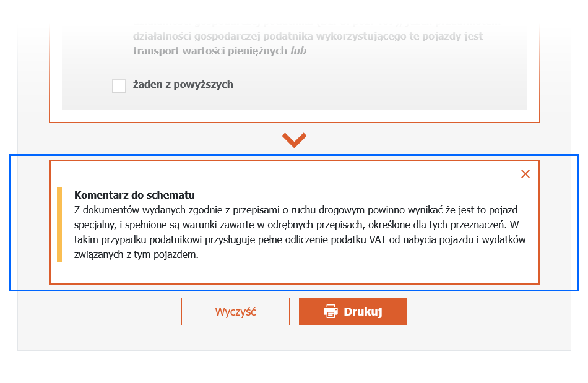The height and width of the screenshot is (383, 588).
Task: Click empty gray panel area right of checkbox label
Action: (x=375, y=85)
